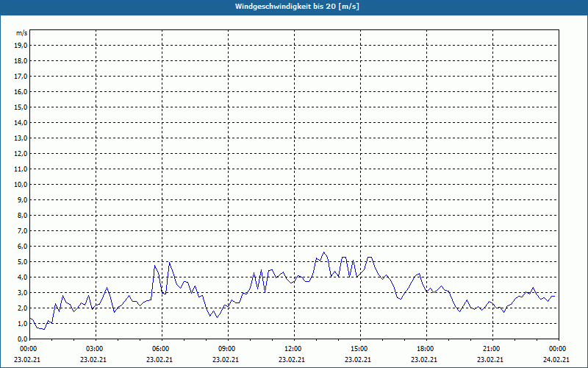588x368 pixels.
Task: Click the 23.02.21 date under 18:00
Action: (424, 360)
